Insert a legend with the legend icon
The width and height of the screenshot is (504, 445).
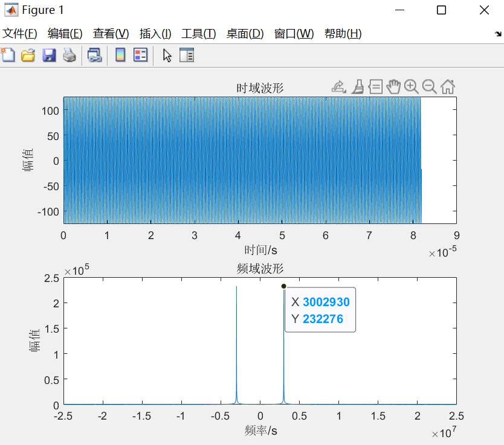click(140, 54)
